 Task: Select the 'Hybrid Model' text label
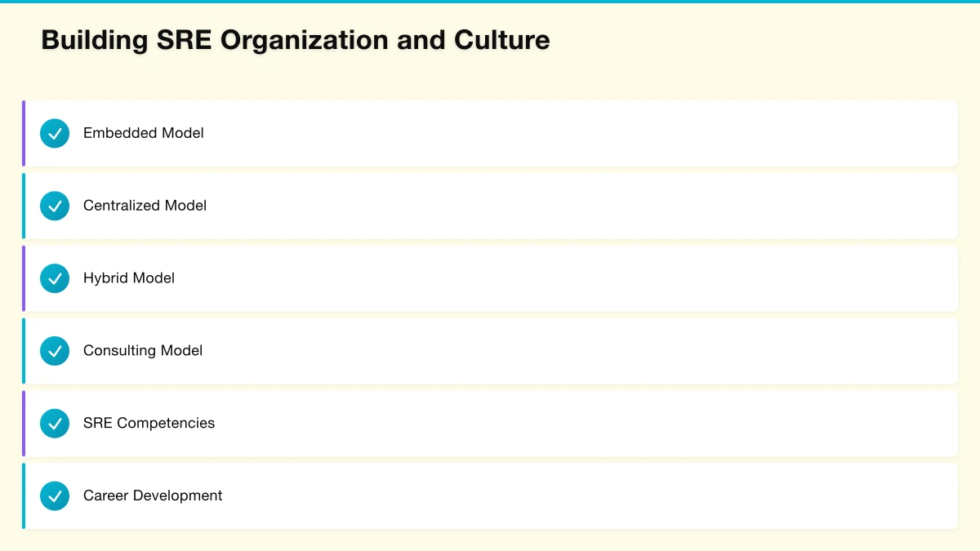coord(129,278)
